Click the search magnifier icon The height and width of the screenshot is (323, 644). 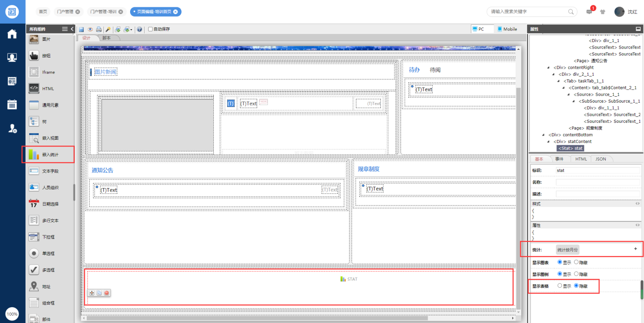coord(571,12)
